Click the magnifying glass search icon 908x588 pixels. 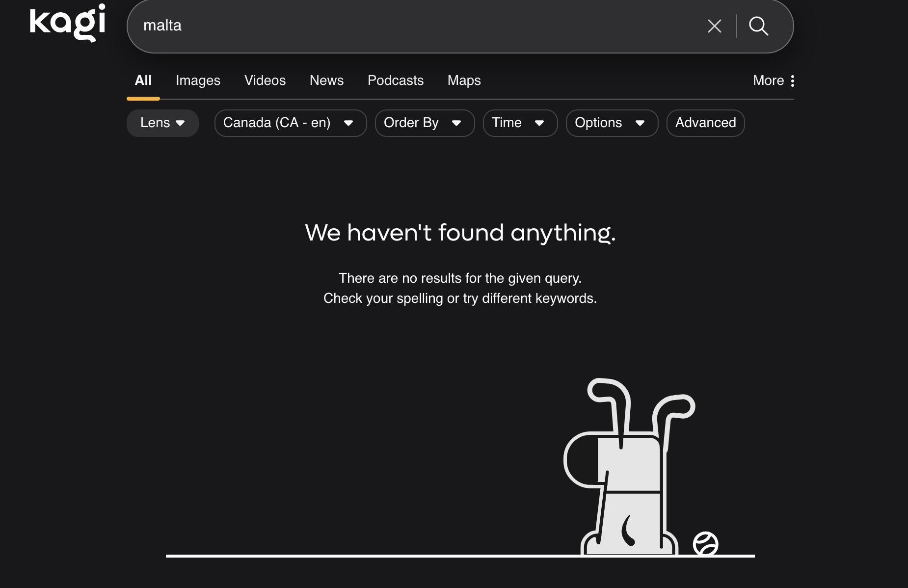coord(758,26)
